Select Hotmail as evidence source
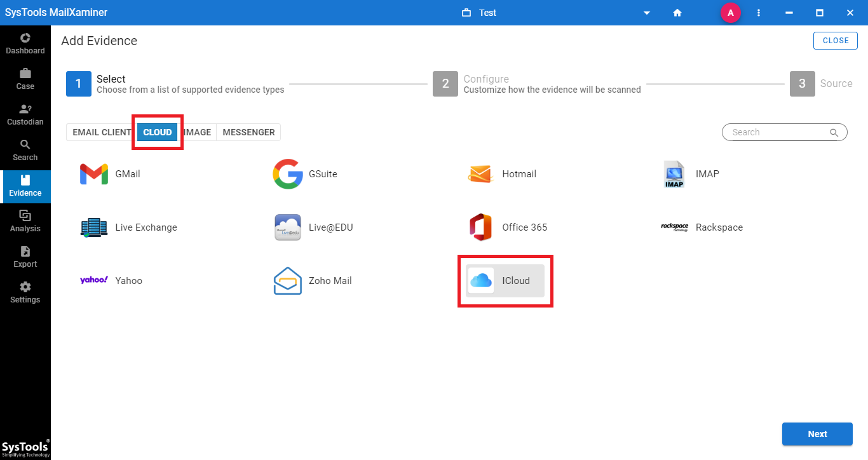 coord(503,174)
